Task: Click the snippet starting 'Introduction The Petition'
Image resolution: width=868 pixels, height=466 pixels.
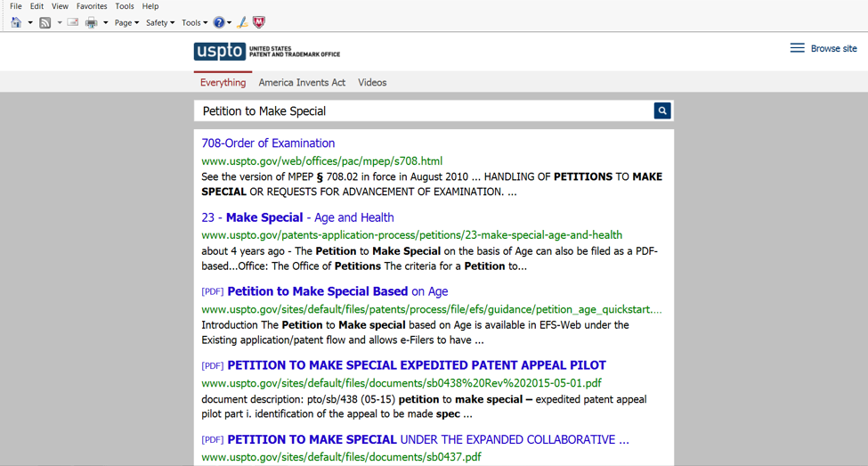Action: [x=415, y=332]
